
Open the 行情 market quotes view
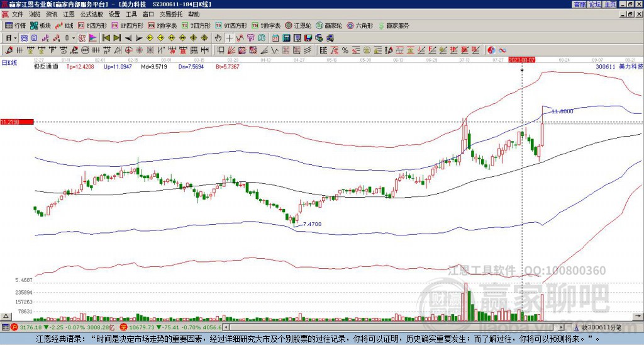click(15, 25)
